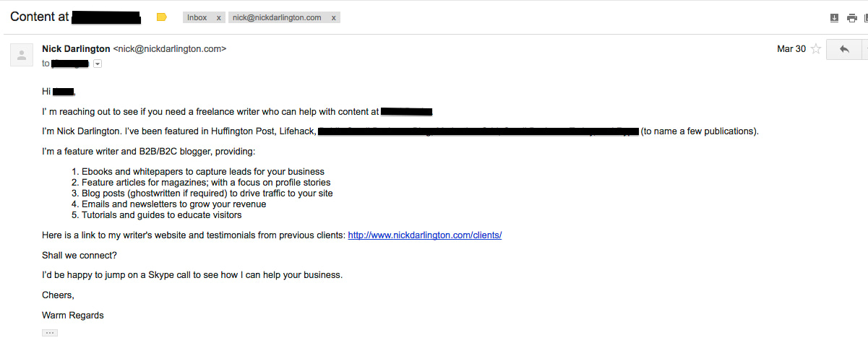Open the conversation in a new window

pyautogui.click(x=866, y=17)
